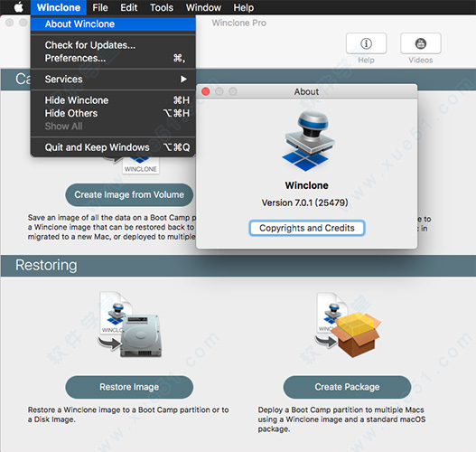Click the Version 7.0.1 (25479) text

point(305,202)
